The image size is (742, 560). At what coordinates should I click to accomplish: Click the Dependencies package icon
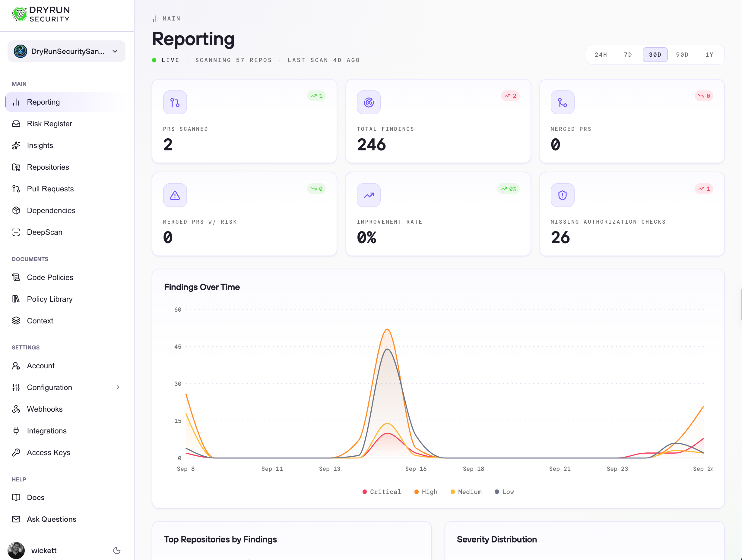click(x=16, y=210)
